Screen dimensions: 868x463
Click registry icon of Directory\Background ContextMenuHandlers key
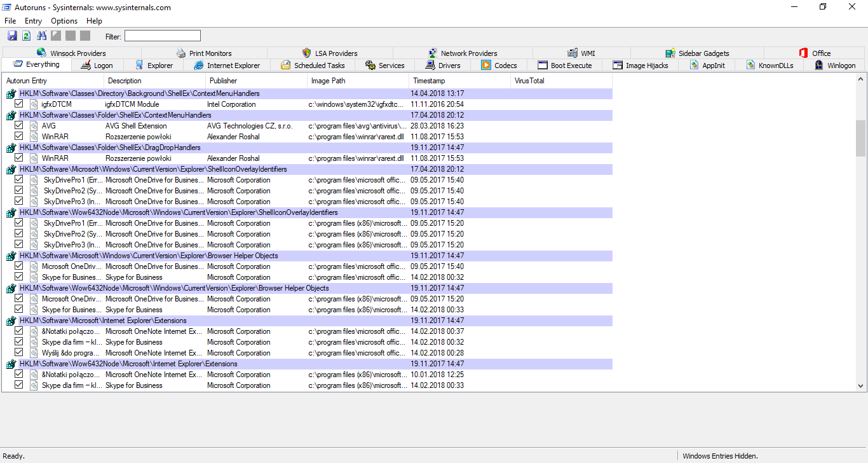pyautogui.click(x=11, y=93)
